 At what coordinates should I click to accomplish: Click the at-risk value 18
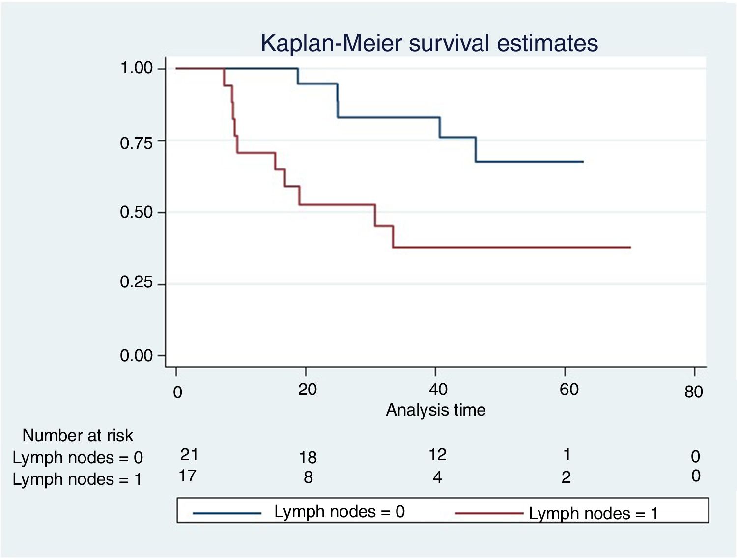point(308,458)
